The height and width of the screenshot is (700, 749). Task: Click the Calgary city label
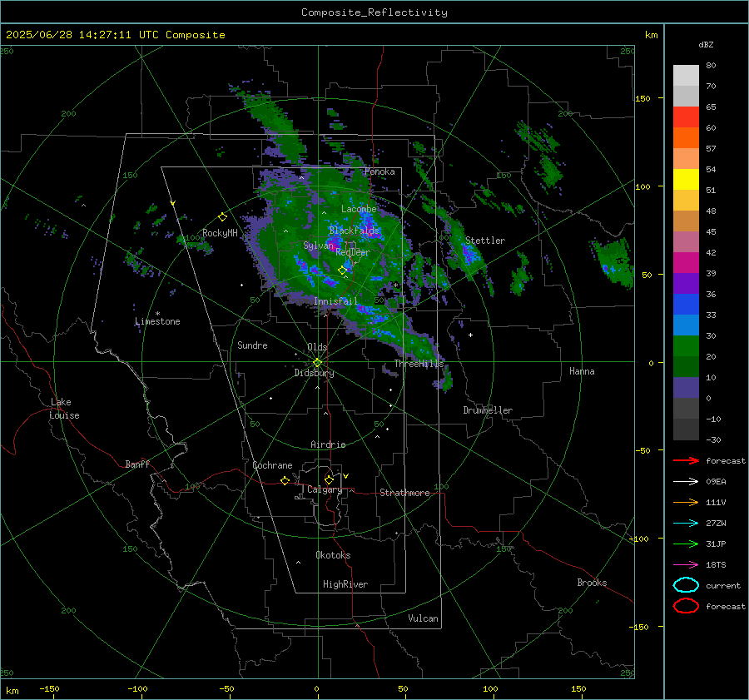pos(325,489)
